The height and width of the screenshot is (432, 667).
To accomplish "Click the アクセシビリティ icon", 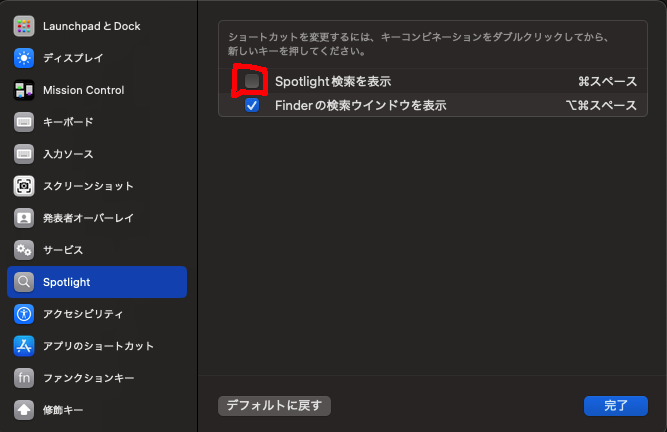I will coord(24,314).
